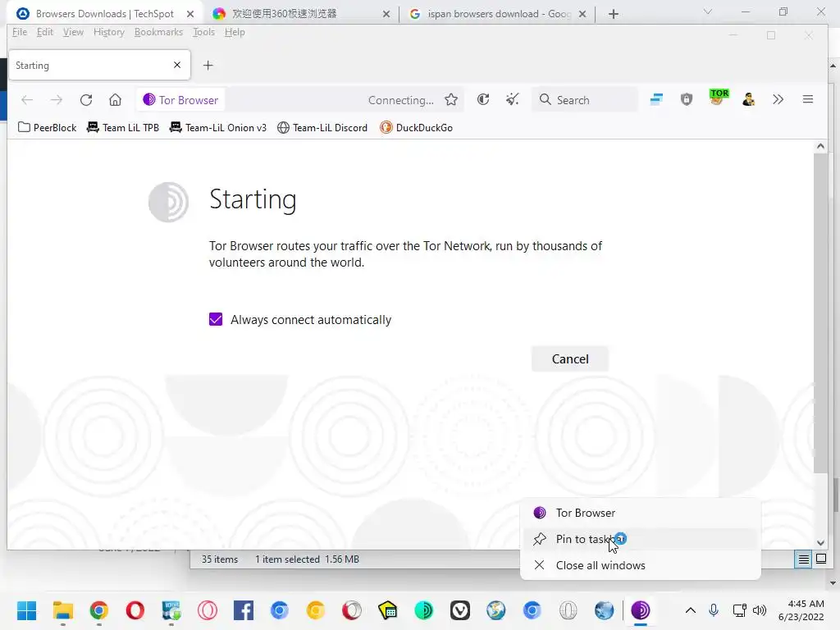This screenshot has width=840, height=630.
Task: Open the Tools menu
Action: (x=203, y=32)
